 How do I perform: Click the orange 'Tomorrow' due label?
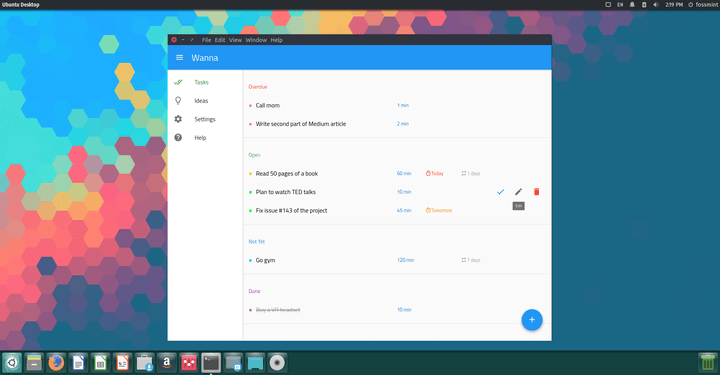pos(439,211)
